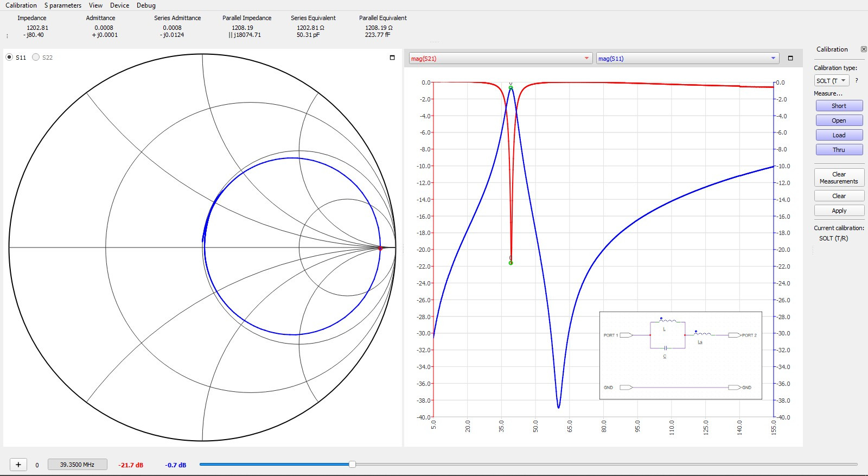Click the Clear Measurements button
Image resolution: width=868 pixels, height=476 pixels.
tap(839, 177)
